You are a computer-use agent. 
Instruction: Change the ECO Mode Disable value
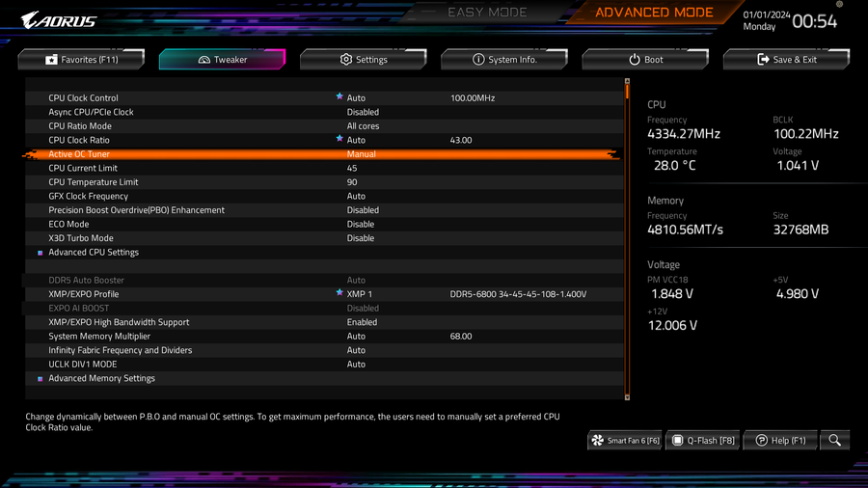(361, 224)
